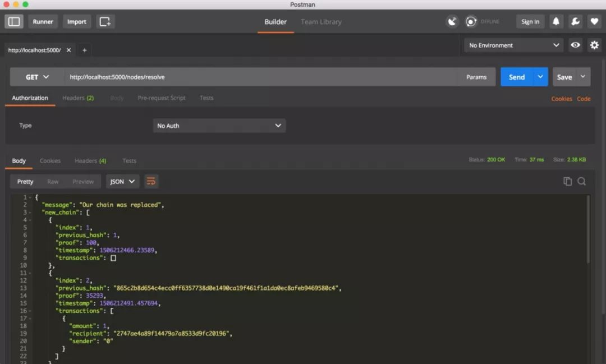Open the No Environment dropdown
The width and height of the screenshot is (606, 364).
coord(513,45)
